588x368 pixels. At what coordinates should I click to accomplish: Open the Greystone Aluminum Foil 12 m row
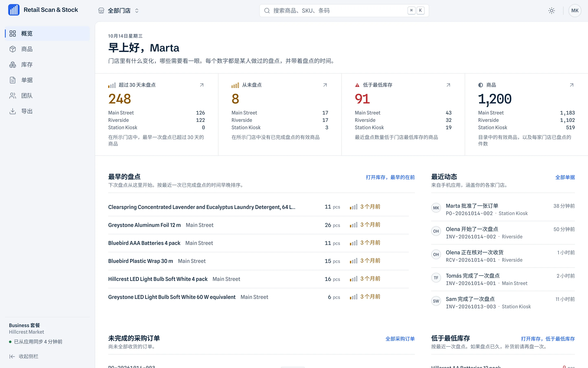[258, 225]
